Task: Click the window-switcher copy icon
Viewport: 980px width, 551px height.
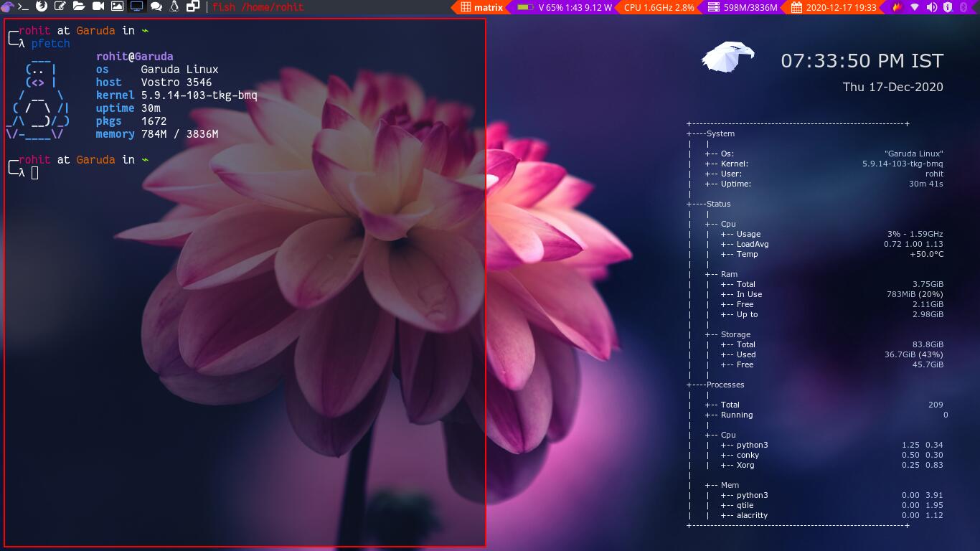Action: 192,6
